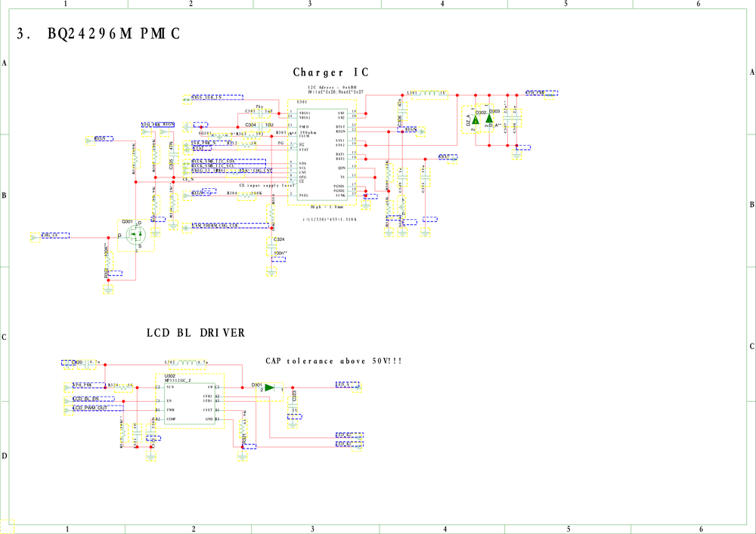Click the LCD_BL_EN input port arrow
Viewport: 756px width, 534px height.
(69, 401)
